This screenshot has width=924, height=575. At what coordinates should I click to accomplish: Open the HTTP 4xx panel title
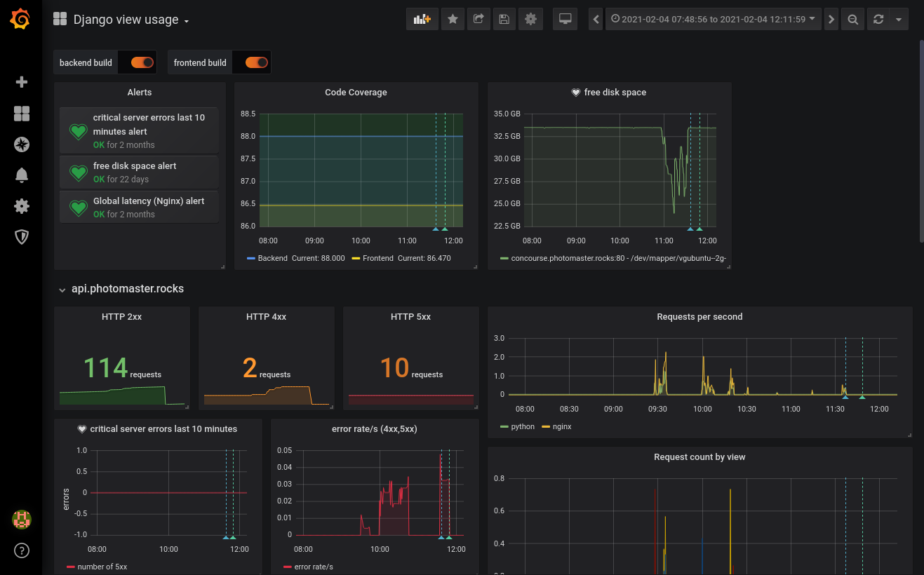267,316
